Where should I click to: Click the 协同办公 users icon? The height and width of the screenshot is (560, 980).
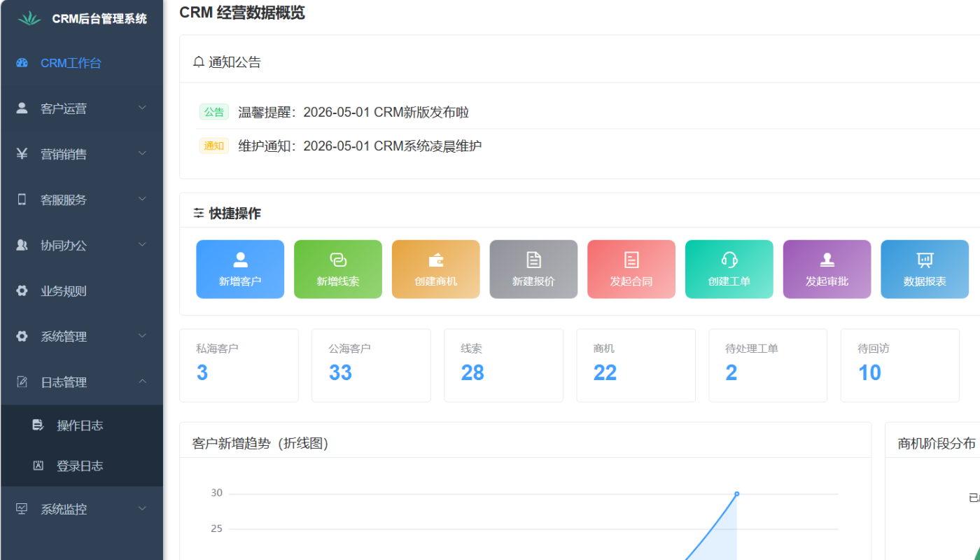[22, 245]
